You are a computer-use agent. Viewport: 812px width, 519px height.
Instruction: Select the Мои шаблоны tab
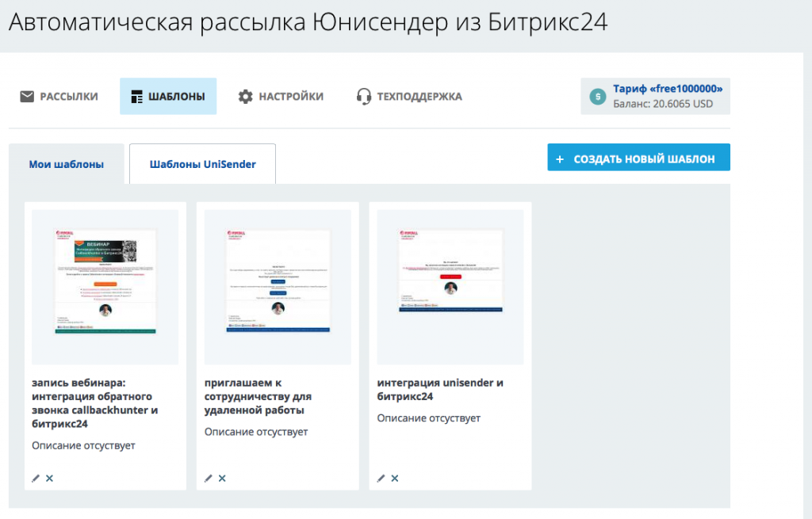click(67, 165)
